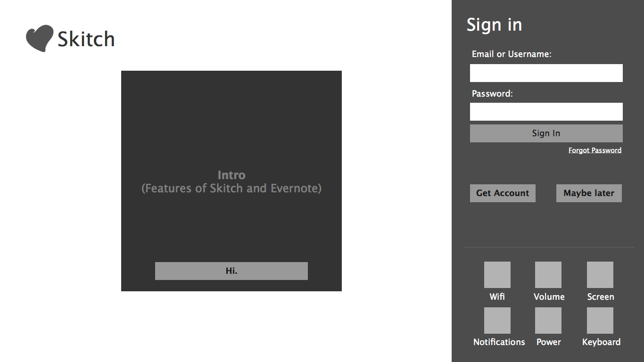644x362 pixels.
Task: Select the Intro features panel text
Action: point(231,181)
